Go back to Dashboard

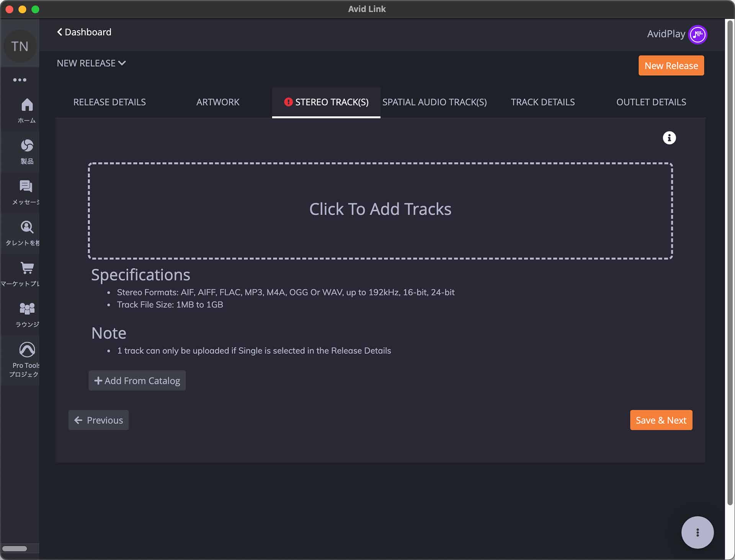tap(84, 32)
